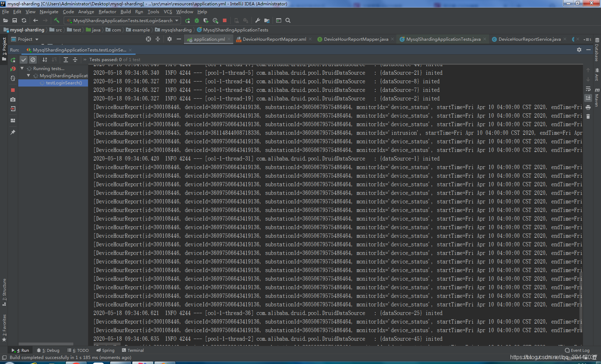
Task: Switch to DeviceHourReportMapper.xml tab
Action: coord(274,39)
